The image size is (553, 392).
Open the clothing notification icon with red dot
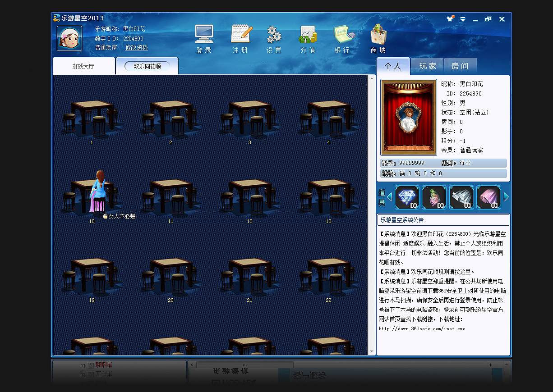(x=450, y=19)
